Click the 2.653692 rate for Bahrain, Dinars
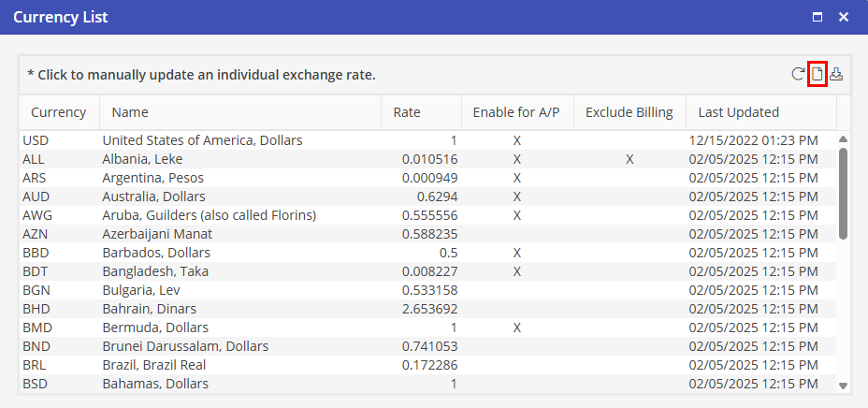This screenshot has height=408, width=868. coord(427,309)
